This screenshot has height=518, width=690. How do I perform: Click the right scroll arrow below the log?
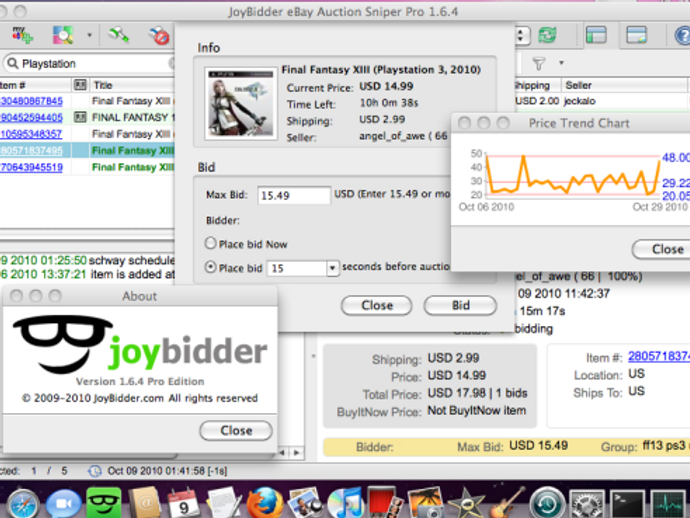tap(297, 452)
